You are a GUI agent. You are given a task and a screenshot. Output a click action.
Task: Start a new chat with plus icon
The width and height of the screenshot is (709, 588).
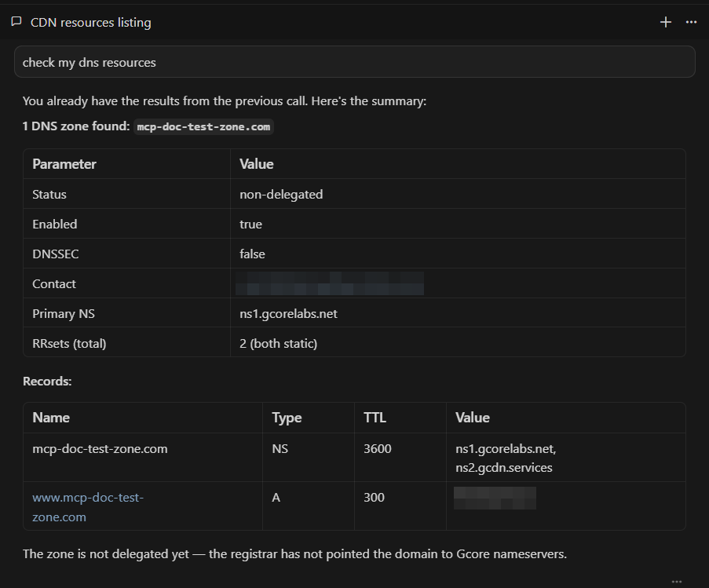[x=666, y=22]
